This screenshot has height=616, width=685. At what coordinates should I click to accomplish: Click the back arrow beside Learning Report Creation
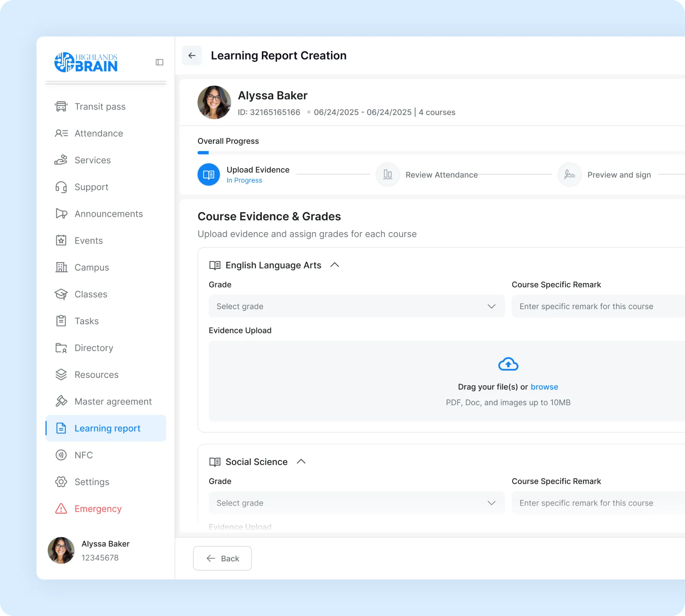point(192,56)
